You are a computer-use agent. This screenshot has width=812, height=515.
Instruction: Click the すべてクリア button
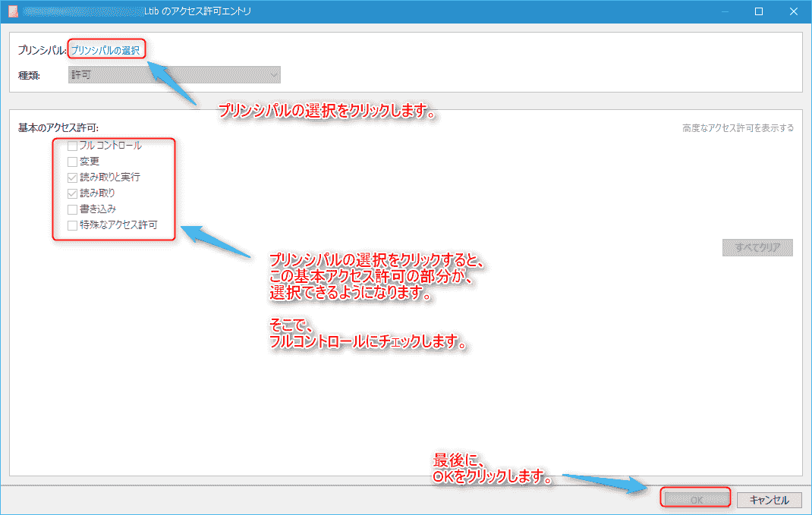coord(757,247)
